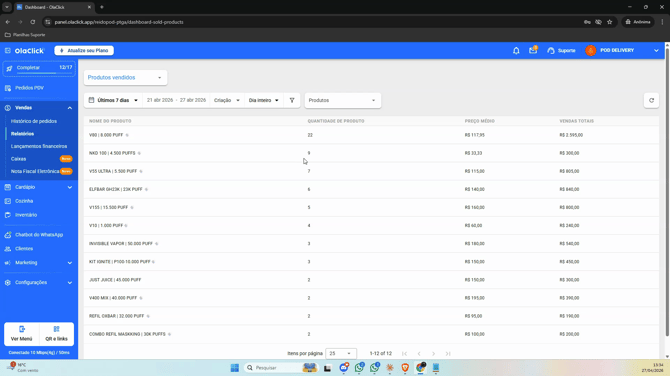The height and width of the screenshot is (376, 670).
Task: Open Chatbot de WhatsApp
Action: pyautogui.click(x=39, y=235)
